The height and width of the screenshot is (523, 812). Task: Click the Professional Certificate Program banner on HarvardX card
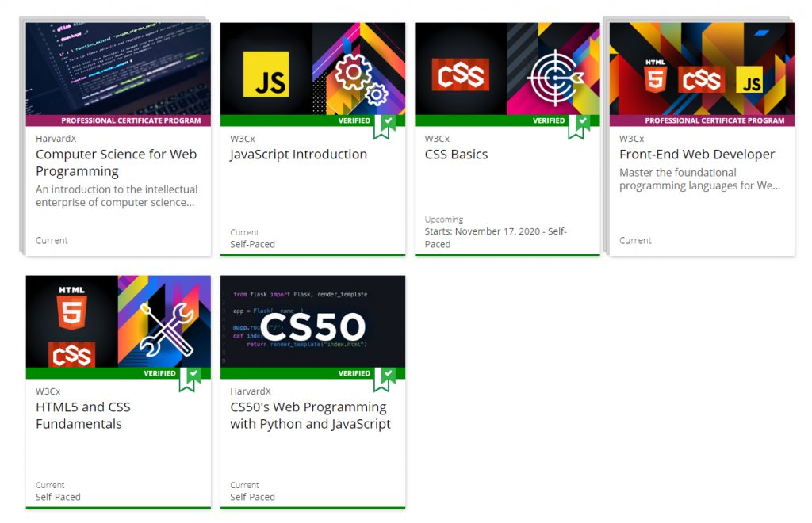pyautogui.click(x=118, y=120)
